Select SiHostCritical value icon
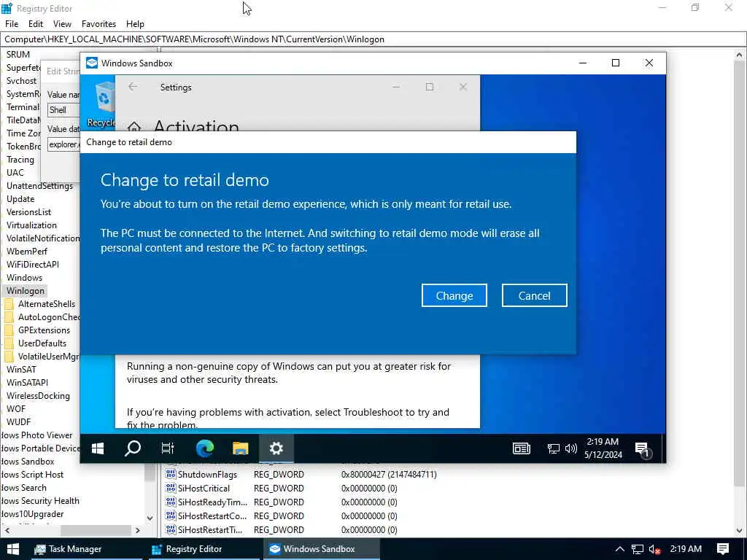 coord(171,488)
